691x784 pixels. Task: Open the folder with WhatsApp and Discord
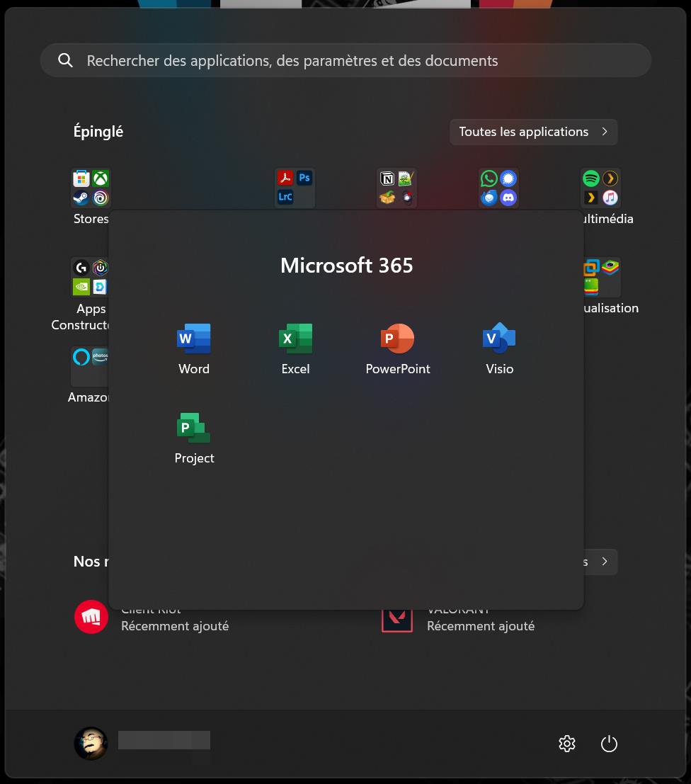click(x=498, y=188)
